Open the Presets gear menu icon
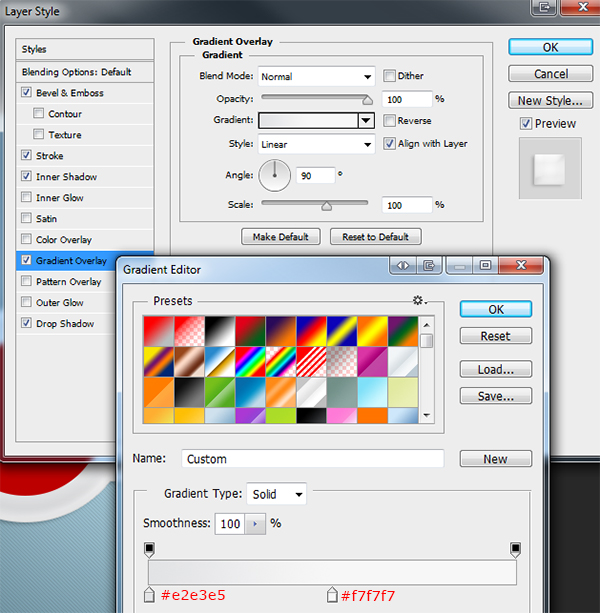This screenshot has height=613, width=600. point(419,300)
